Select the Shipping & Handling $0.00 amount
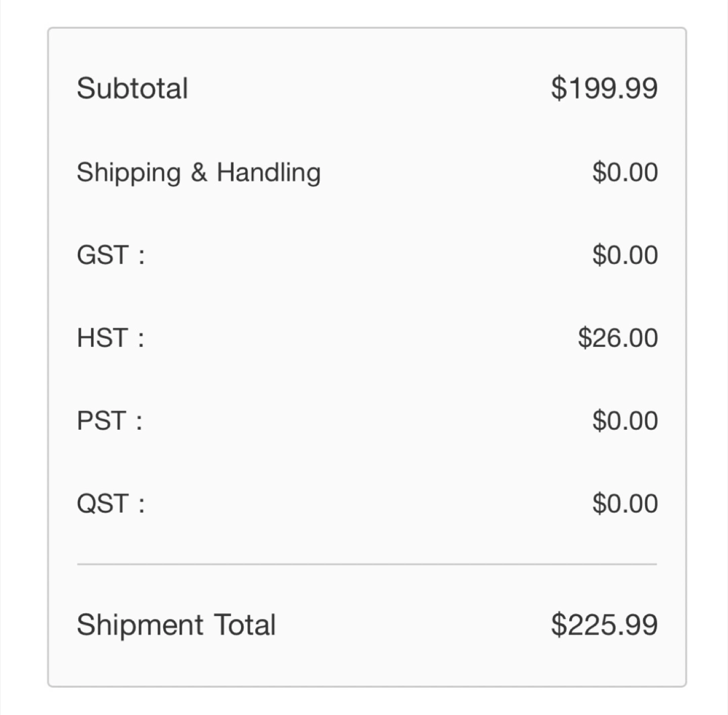Screen dimensions: 728x715 pos(625,172)
